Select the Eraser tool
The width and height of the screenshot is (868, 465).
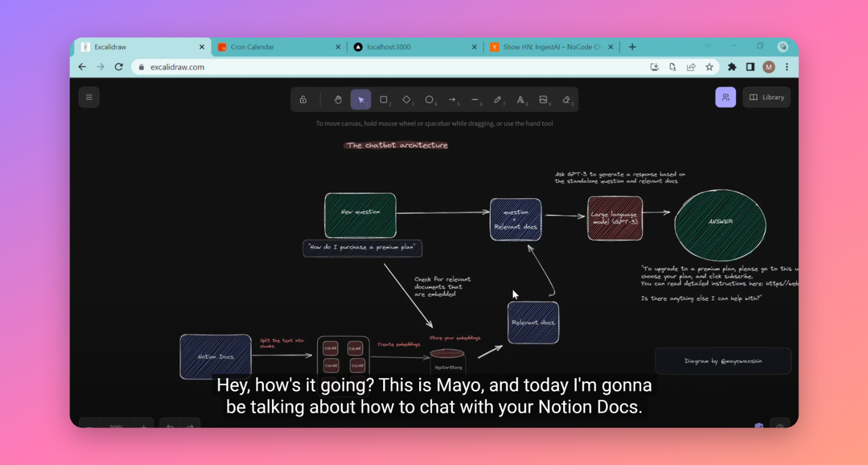(x=566, y=100)
